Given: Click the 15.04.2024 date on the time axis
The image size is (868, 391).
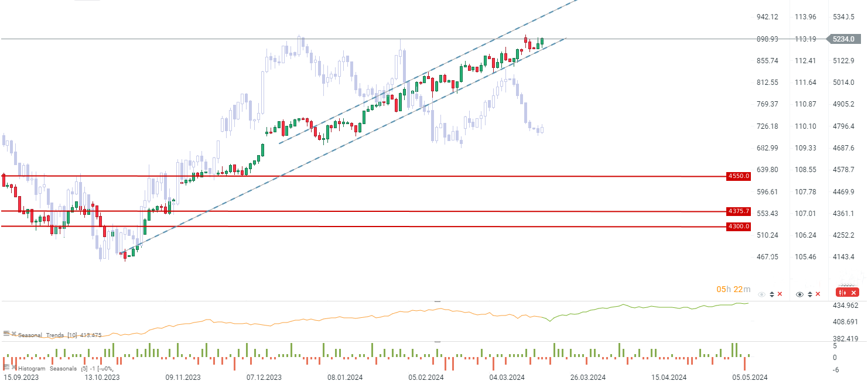Looking at the screenshot, I should [669, 378].
